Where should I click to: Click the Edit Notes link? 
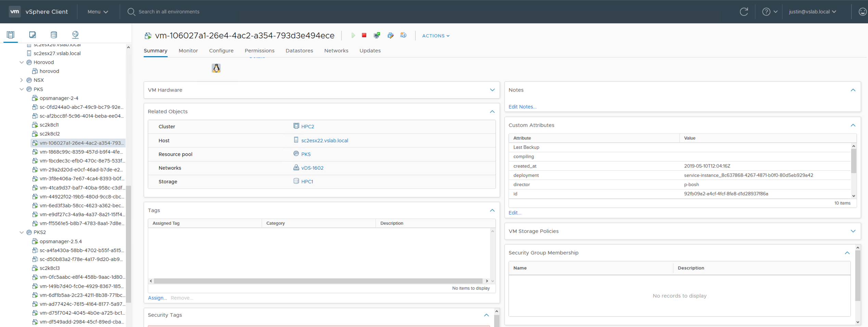(x=522, y=107)
